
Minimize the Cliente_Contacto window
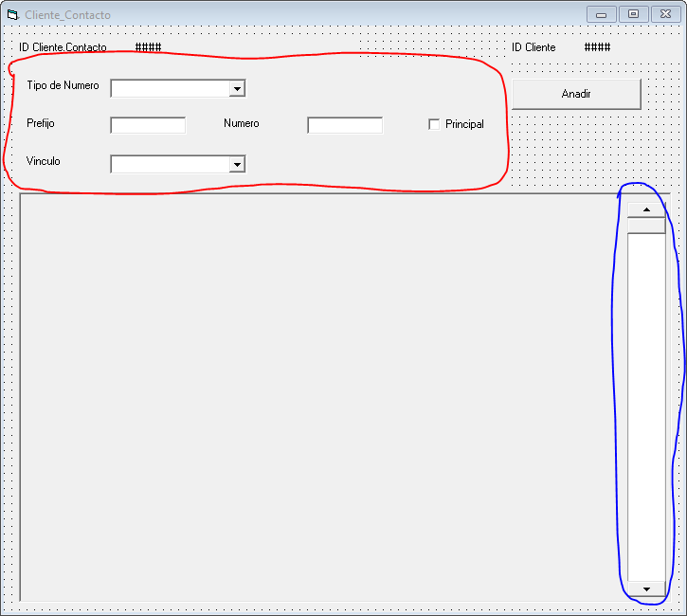pos(602,14)
